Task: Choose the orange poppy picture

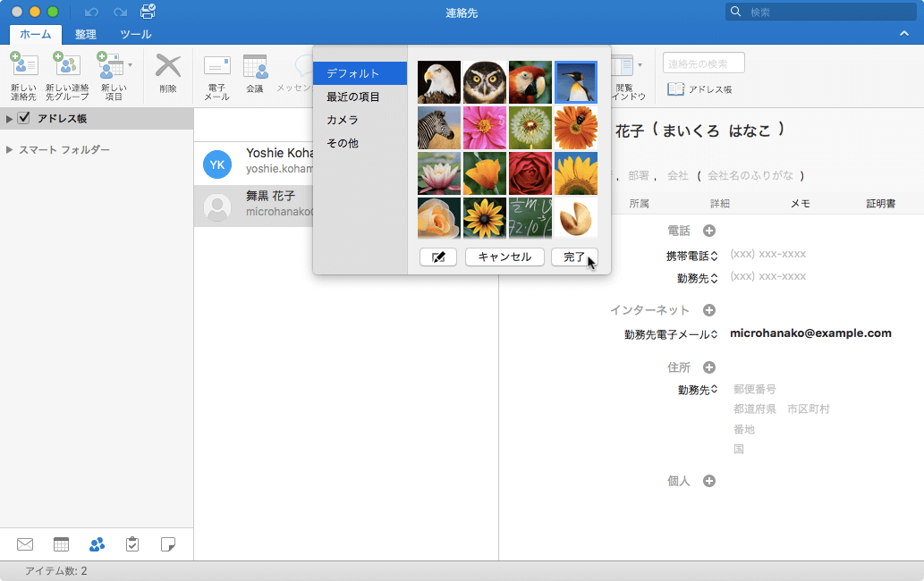Action: click(x=485, y=173)
